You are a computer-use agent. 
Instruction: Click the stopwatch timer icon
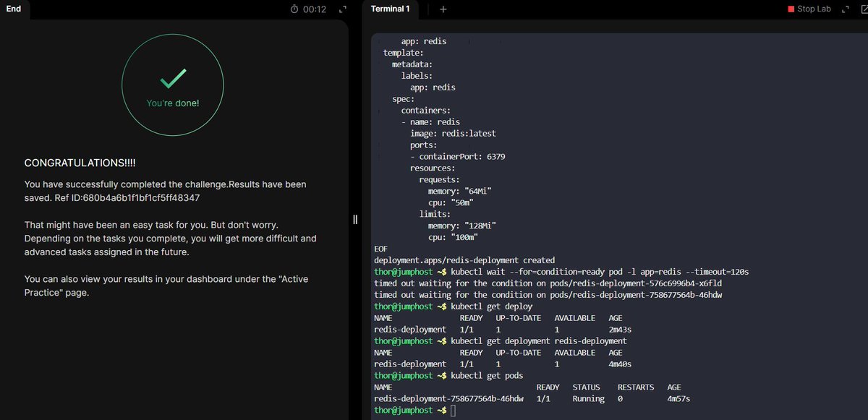(294, 9)
